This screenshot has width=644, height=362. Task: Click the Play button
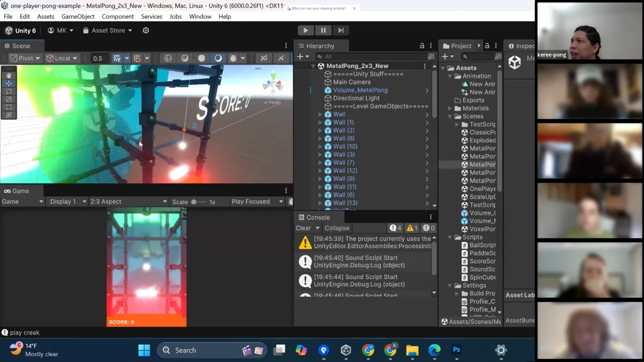point(305,31)
